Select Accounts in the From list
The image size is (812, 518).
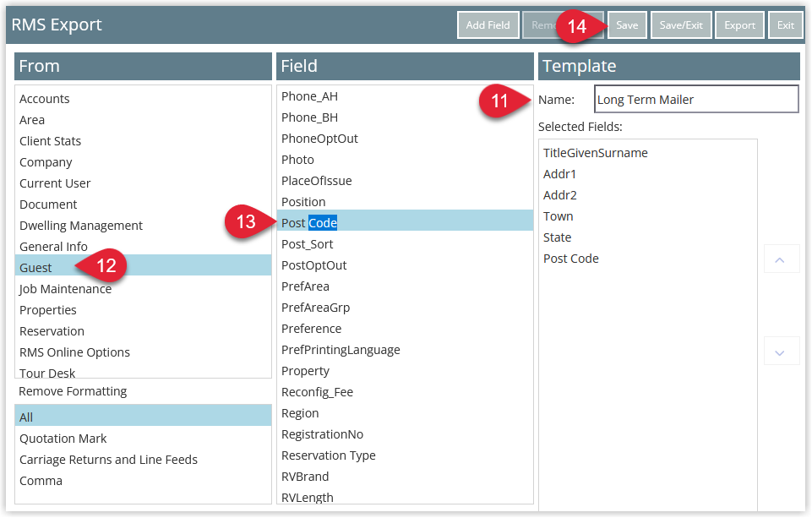[143, 99]
